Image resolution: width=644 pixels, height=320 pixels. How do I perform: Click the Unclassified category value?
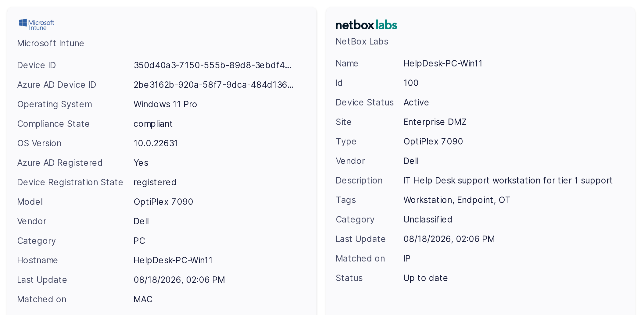click(428, 219)
